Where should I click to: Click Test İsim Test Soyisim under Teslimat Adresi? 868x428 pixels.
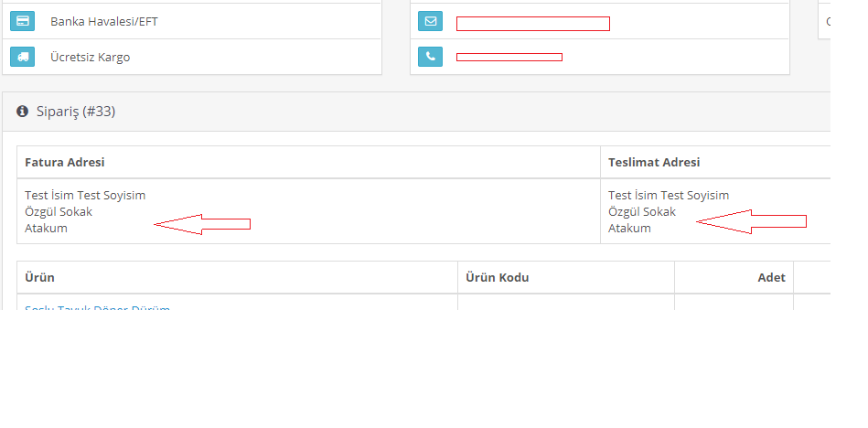tap(669, 196)
